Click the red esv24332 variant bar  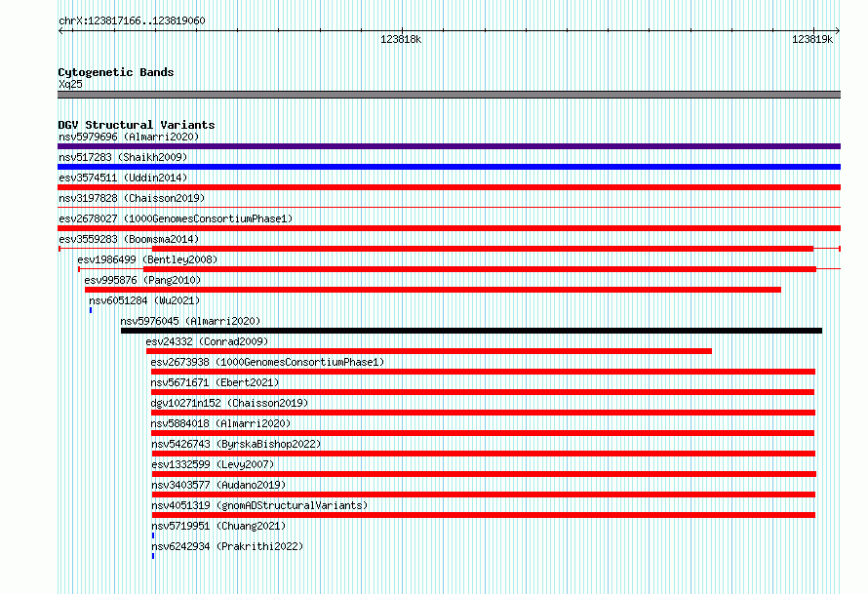[x=429, y=351]
